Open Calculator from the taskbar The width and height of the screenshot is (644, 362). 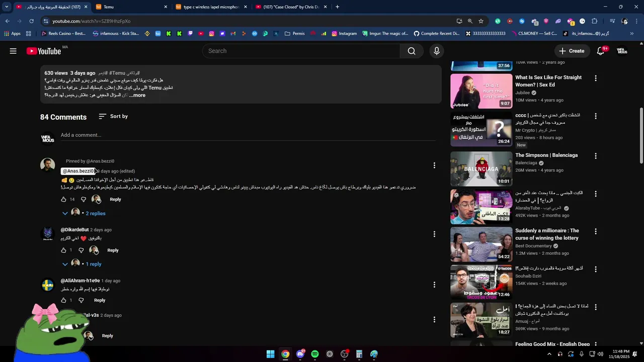359,354
